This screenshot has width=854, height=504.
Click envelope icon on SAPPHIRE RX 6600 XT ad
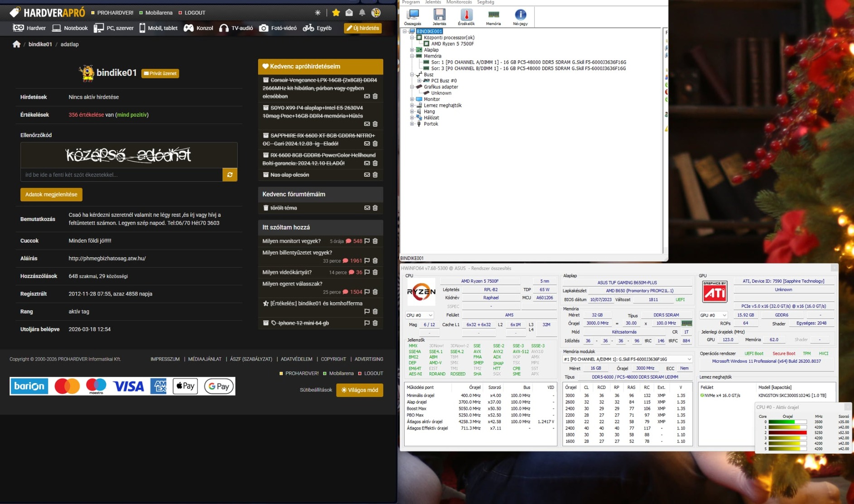tap(367, 144)
